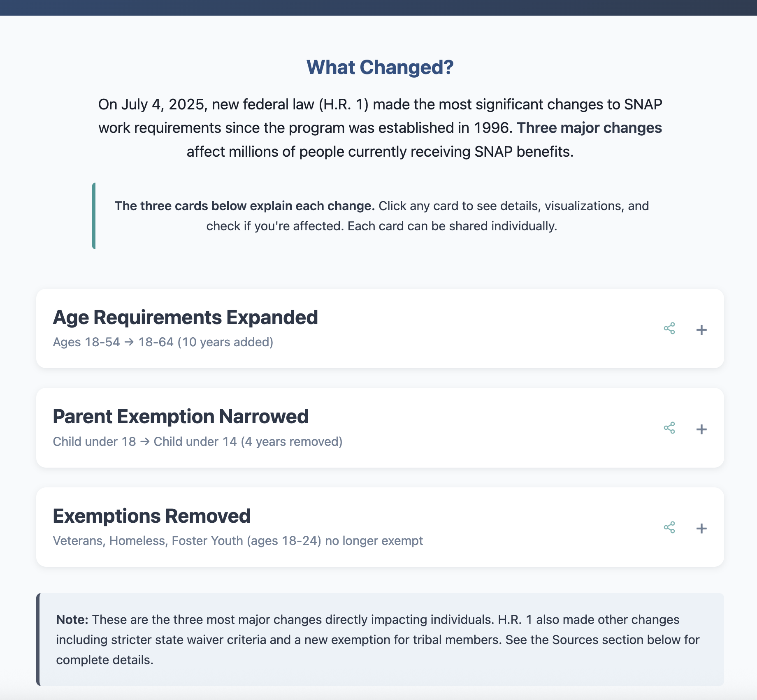Click the dark blue top header bar
This screenshot has height=700, width=757.
click(378, 7)
